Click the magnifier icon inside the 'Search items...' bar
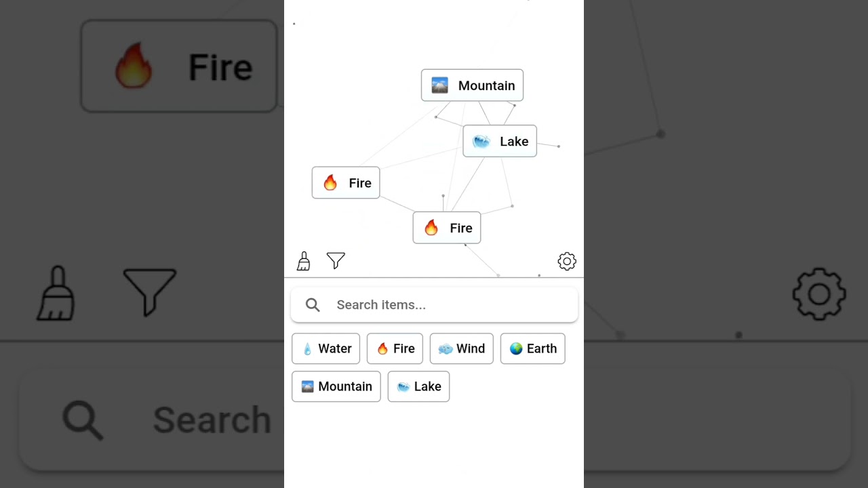 coord(313,305)
